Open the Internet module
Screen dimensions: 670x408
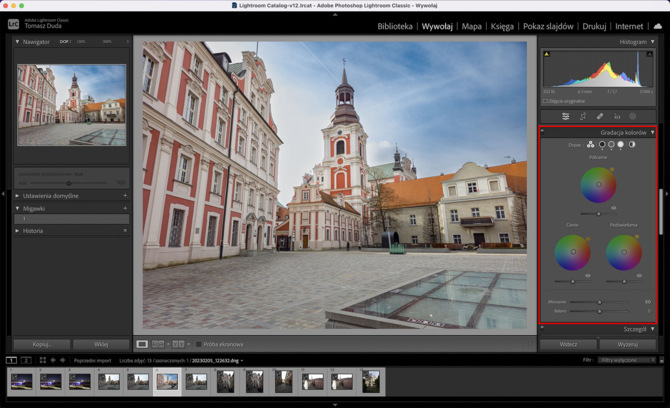point(629,26)
